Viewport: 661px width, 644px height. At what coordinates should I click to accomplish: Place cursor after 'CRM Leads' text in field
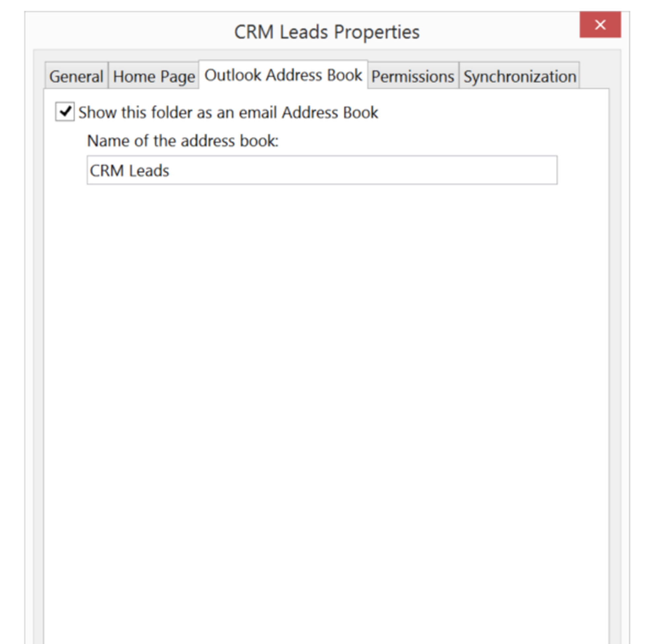click(x=170, y=170)
